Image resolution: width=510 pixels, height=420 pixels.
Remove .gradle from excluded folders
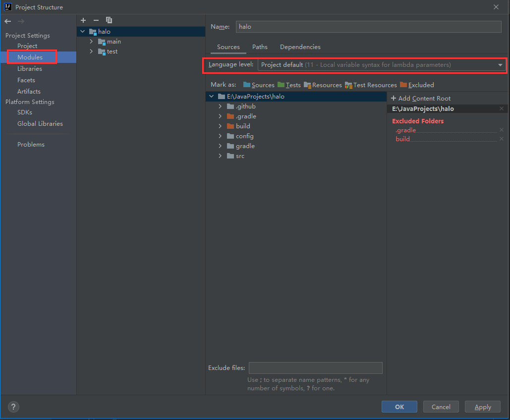501,130
